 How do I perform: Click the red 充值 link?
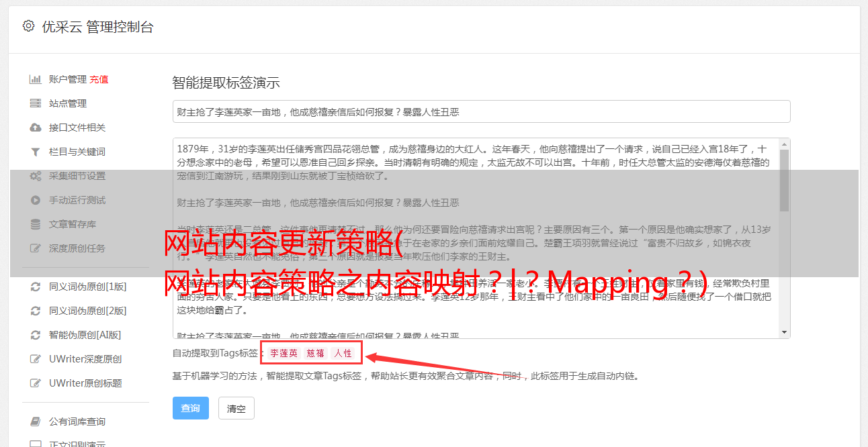[x=99, y=79]
